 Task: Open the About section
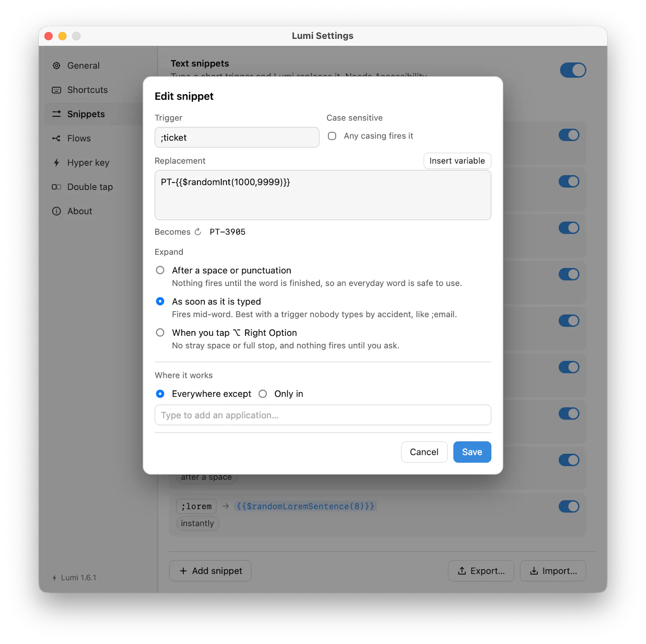(x=94, y=211)
